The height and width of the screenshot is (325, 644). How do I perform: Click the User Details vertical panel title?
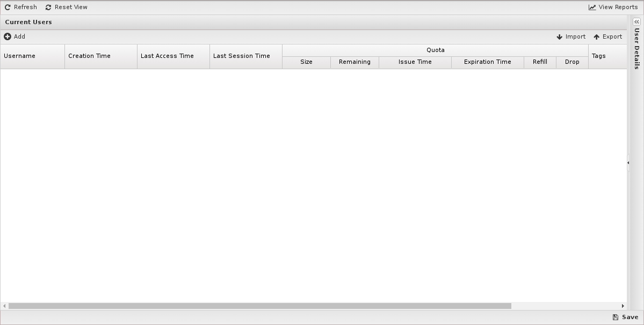click(x=636, y=49)
